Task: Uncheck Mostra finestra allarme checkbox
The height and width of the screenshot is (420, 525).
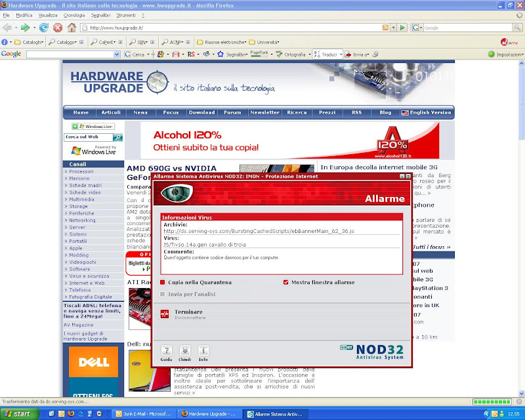Action: pyautogui.click(x=286, y=282)
